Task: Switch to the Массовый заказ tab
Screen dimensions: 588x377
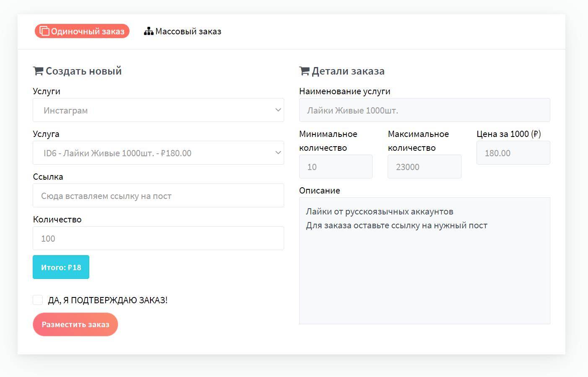Action: (183, 31)
